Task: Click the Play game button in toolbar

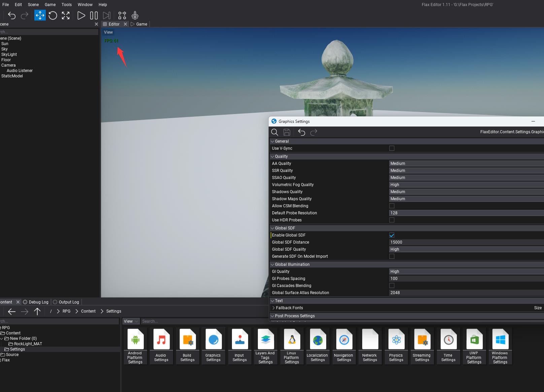Action: click(x=81, y=15)
